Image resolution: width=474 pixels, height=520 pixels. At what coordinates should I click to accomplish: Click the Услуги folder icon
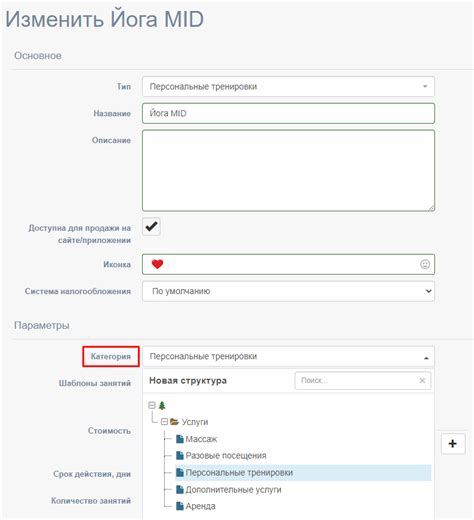(x=174, y=422)
